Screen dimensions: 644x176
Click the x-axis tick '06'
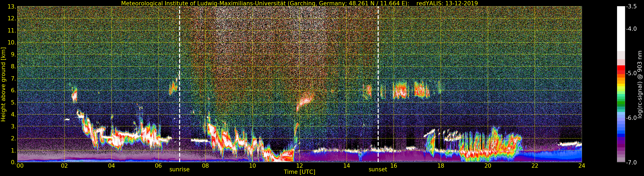coord(158,166)
